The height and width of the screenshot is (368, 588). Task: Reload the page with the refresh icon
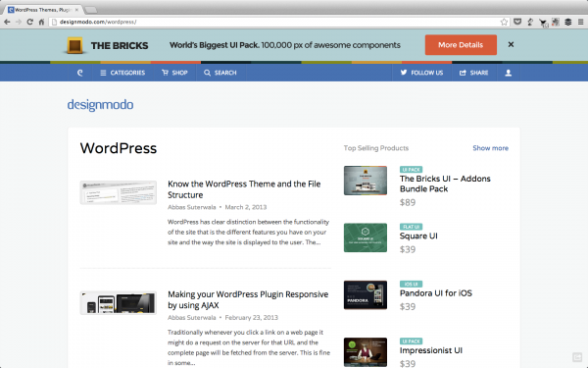click(x=30, y=22)
